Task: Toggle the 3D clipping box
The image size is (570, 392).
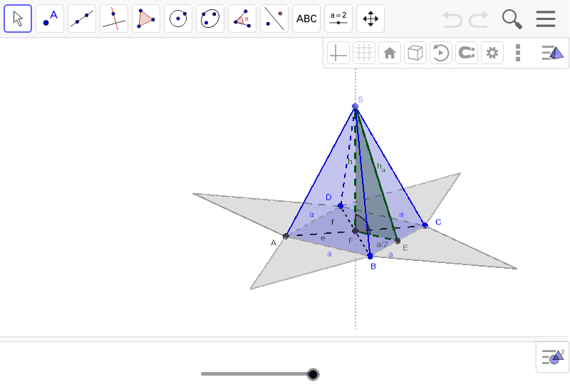Action: pyautogui.click(x=415, y=53)
